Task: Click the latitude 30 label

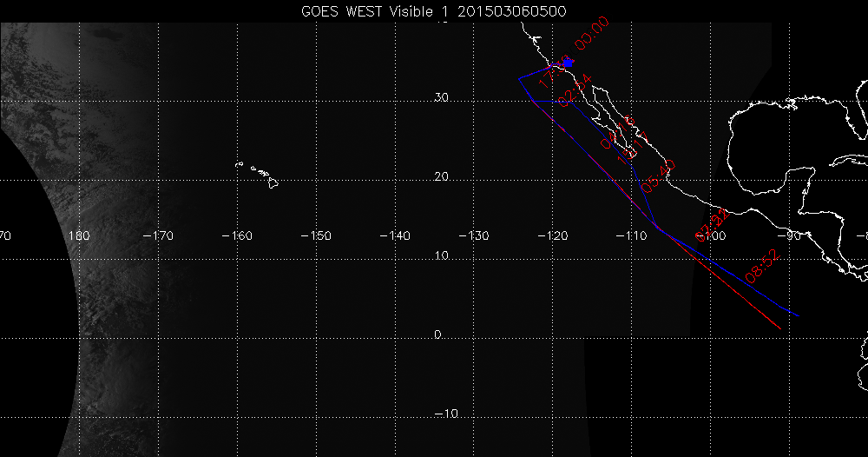Action: pos(441,97)
